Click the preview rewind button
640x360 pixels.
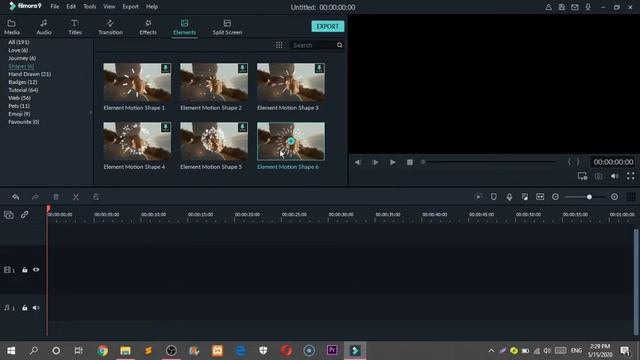pyautogui.click(x=358, y=162)
